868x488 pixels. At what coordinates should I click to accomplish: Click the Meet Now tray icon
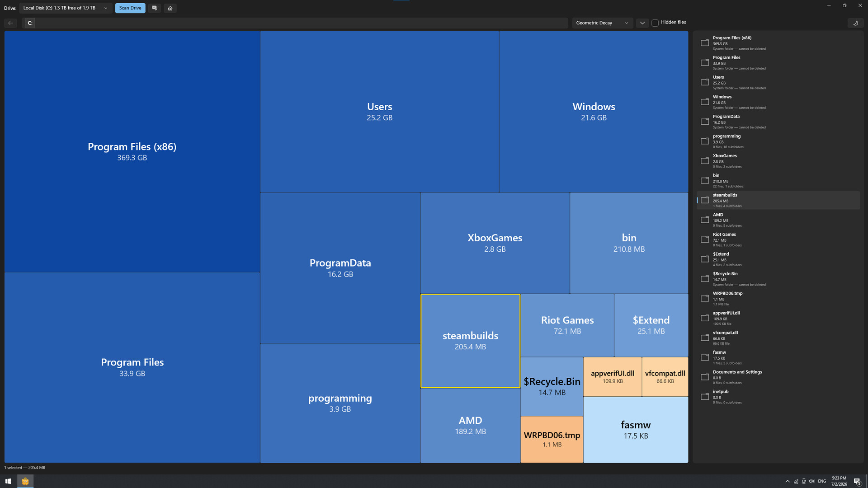pos(804,481)
